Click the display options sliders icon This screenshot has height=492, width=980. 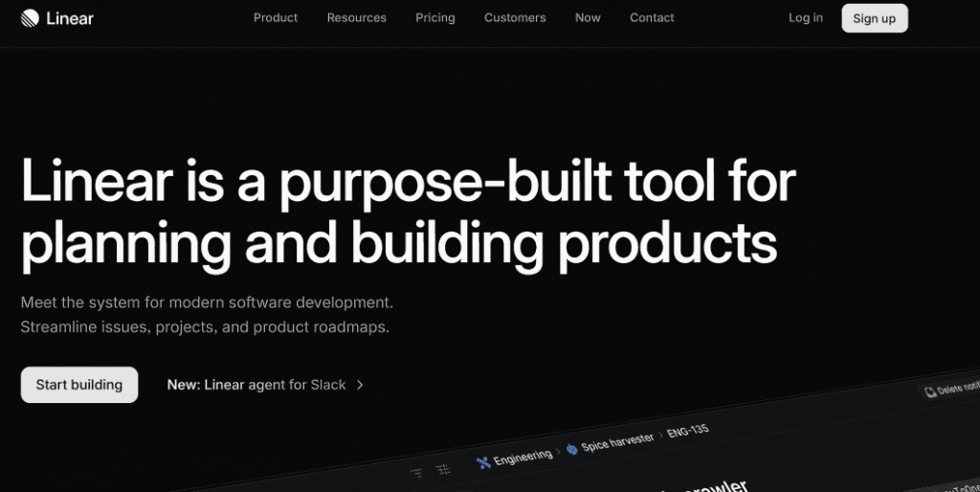[442, 469]
